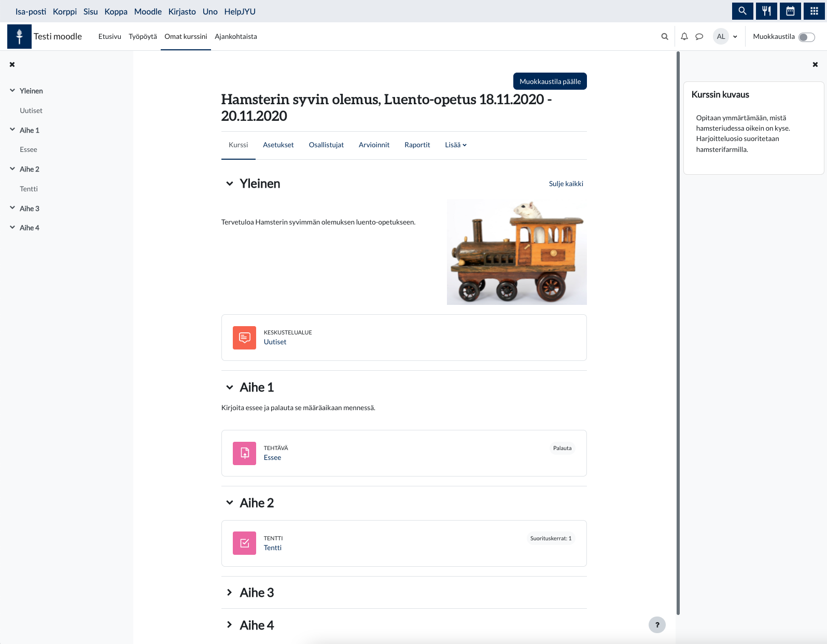This screenshot has width=827, height=644.
Task: Open the help question mark button
Action: tap(657, 625)
